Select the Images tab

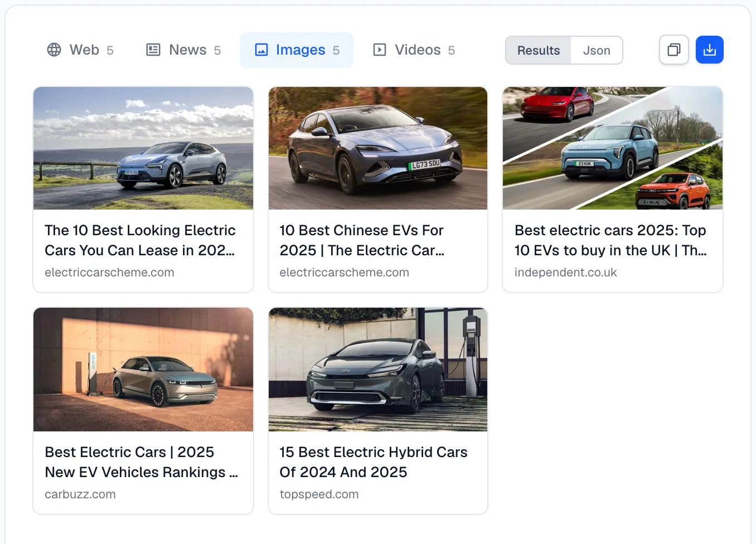[297, 50]
